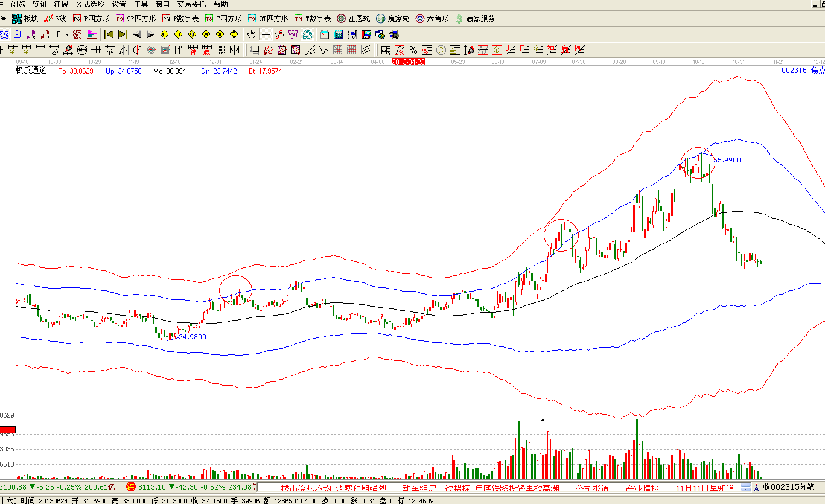Click the percent sign drawing tool

413,50
